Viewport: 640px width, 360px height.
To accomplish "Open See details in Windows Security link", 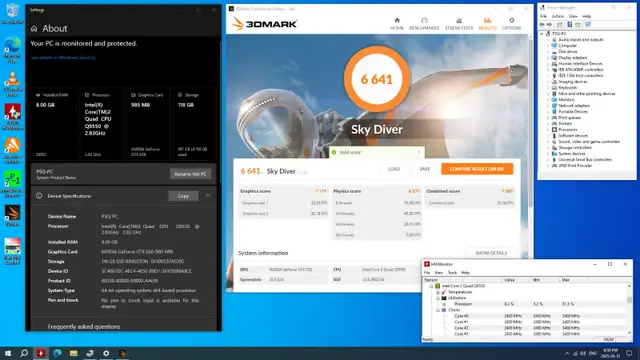I will 63,58.
